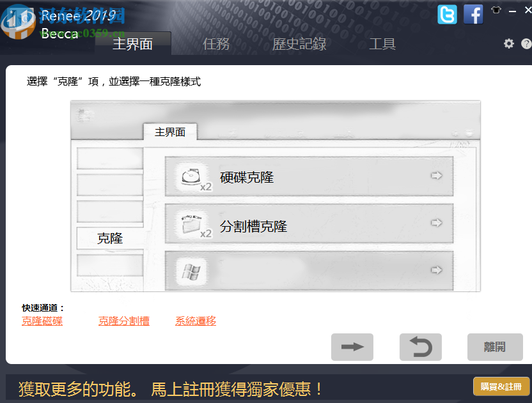Open the Twitter icon link
The image size is (532, 403).
tap(447, 15)
